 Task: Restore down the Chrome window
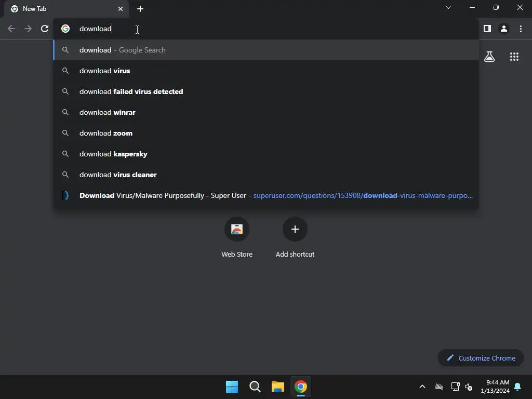[x=496, y=7]
